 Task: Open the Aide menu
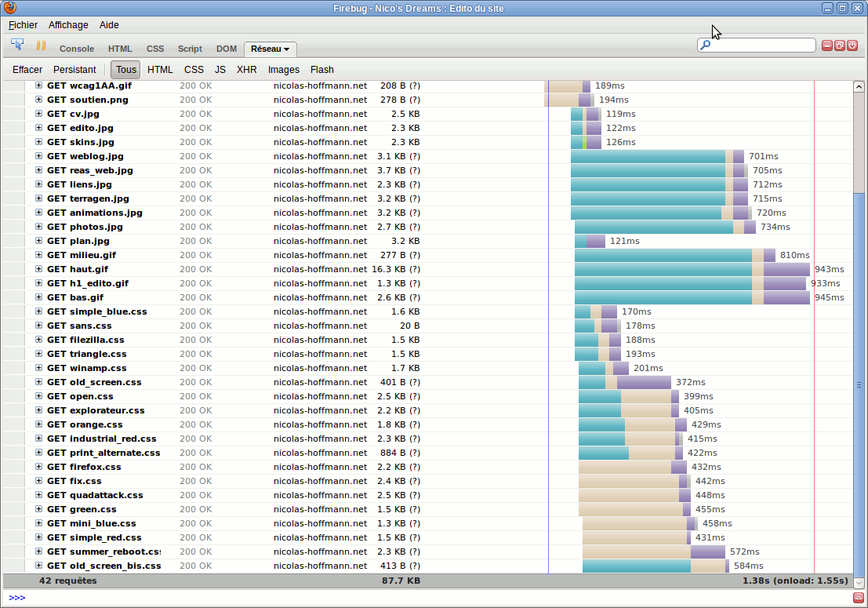(x=109, y=25)
